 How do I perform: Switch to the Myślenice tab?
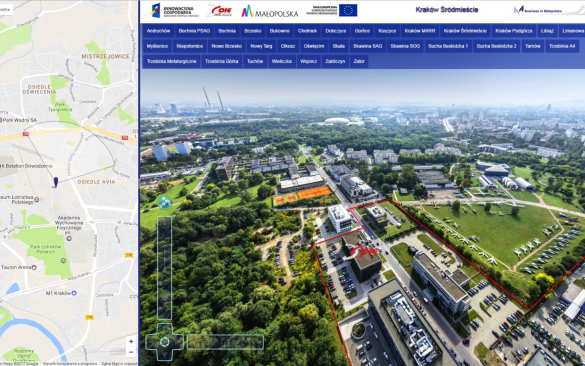[x=157, y=46]
